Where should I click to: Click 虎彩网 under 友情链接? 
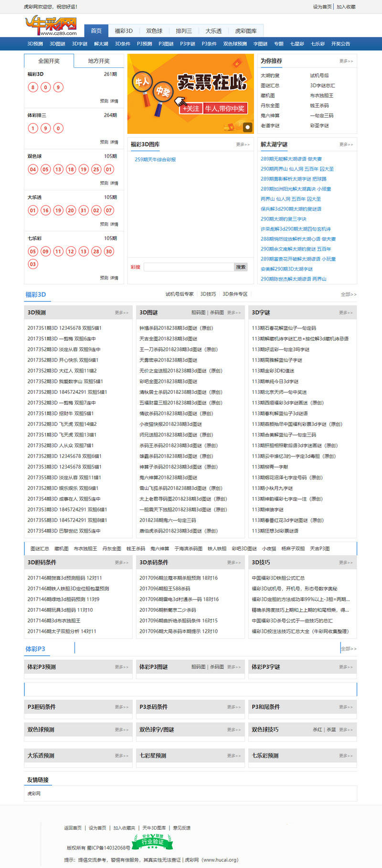34,793
